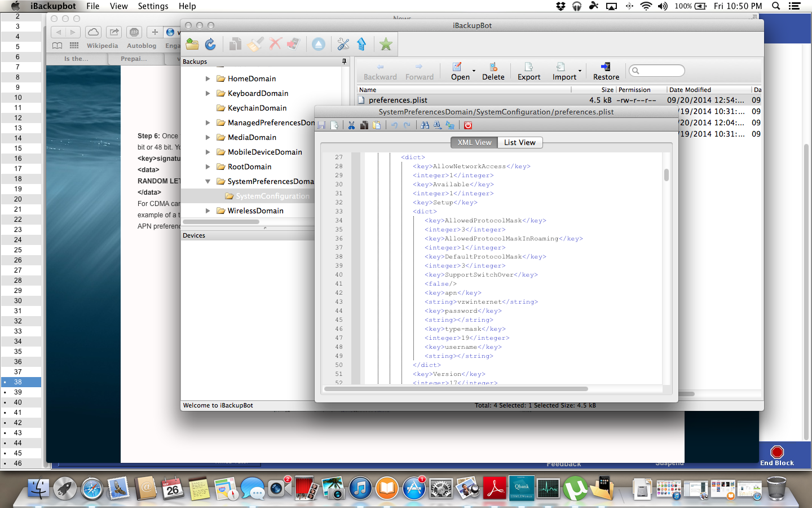The height and width of the screenshot is (508, 812).
Task: Click the Delete button in file toolbar
Action: (493, 71)
